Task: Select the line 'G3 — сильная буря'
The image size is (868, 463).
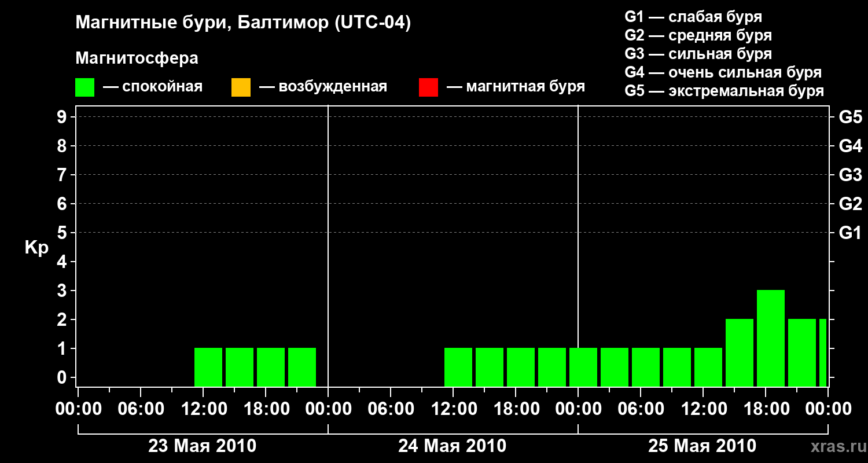Action: pos(698,54)
